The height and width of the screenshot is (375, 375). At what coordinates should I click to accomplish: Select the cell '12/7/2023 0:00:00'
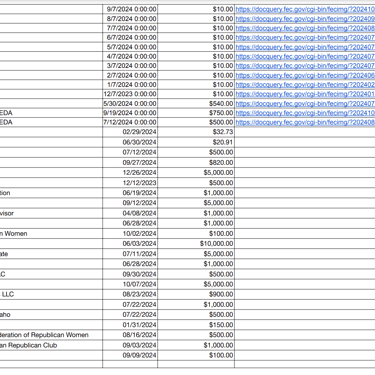click(130, 94)
